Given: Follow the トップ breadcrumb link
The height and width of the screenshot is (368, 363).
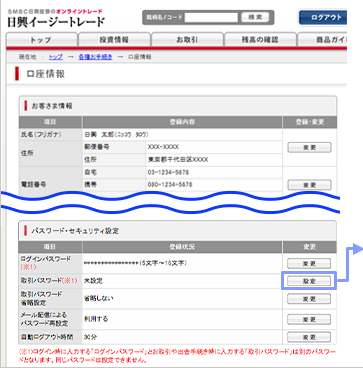Looking at the screenshot, I should tap(56, 57).
